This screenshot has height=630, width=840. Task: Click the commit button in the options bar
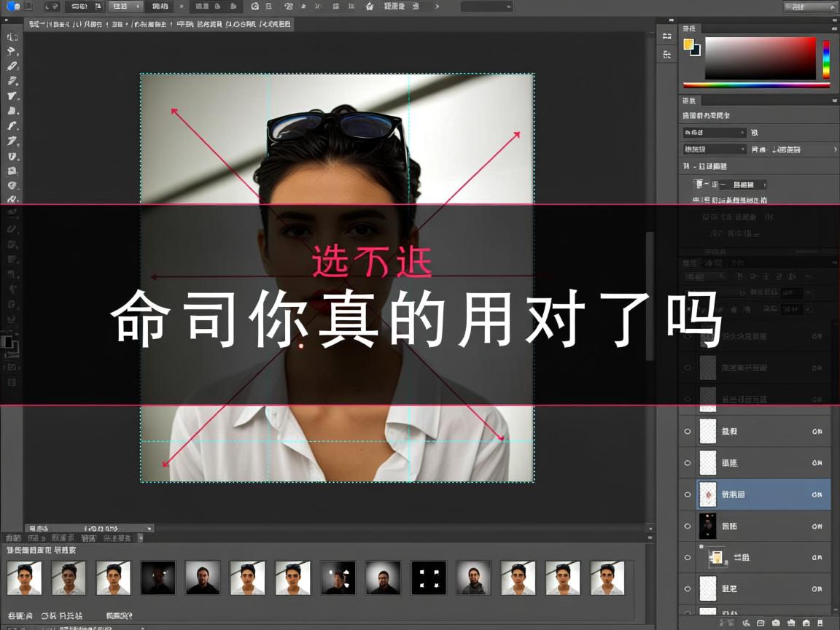coord(435,7)
